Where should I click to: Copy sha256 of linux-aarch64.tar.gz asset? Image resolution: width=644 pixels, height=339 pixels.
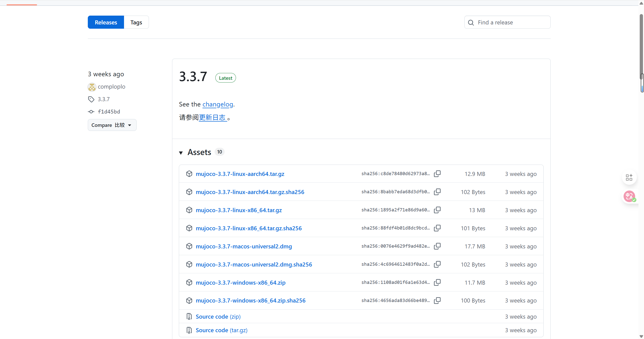coord(437,174)
